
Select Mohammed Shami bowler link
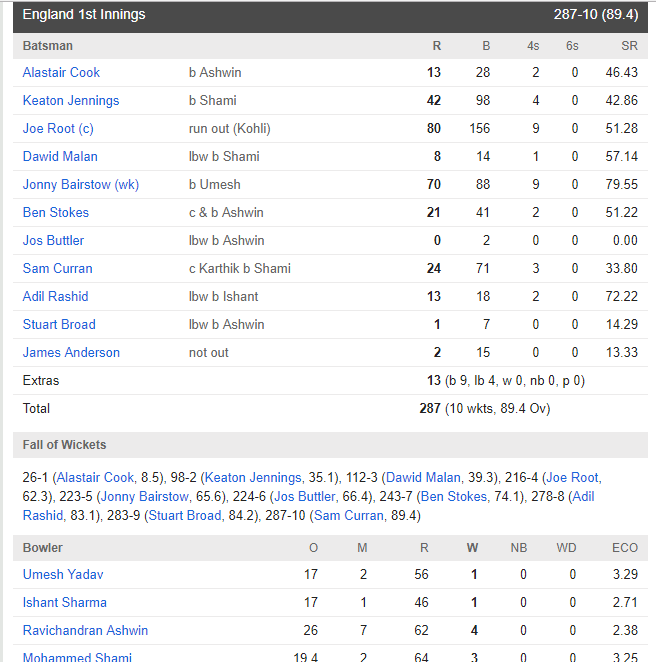tap(77, 657)
